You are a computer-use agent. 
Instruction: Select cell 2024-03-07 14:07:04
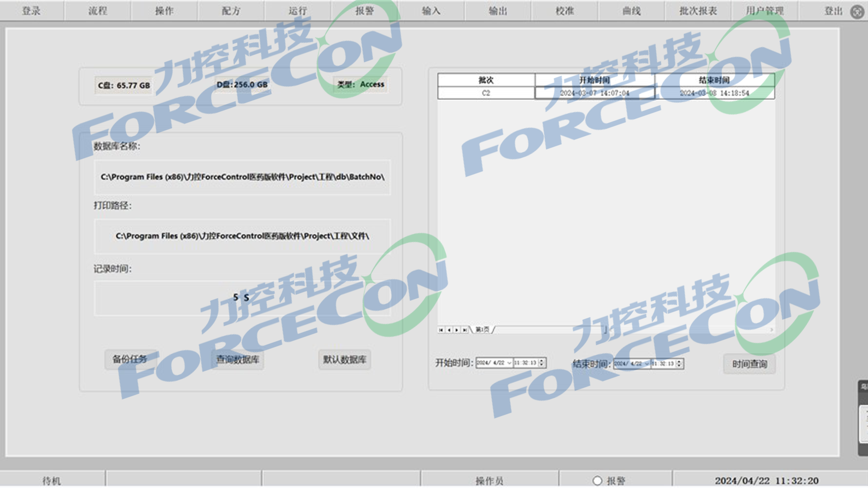click(x=595, y=93)
